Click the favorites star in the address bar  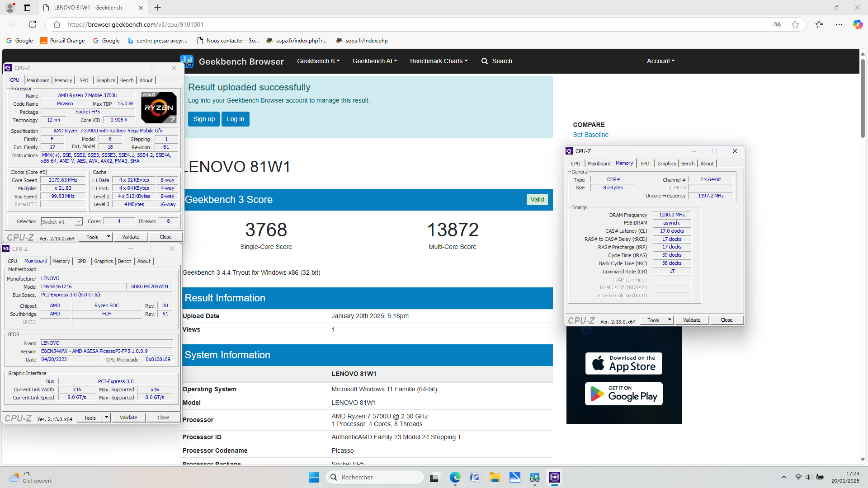(795, 24)
